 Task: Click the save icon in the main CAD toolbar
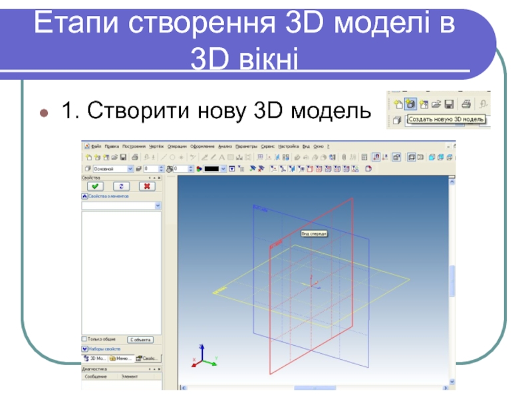coord(123,157)
